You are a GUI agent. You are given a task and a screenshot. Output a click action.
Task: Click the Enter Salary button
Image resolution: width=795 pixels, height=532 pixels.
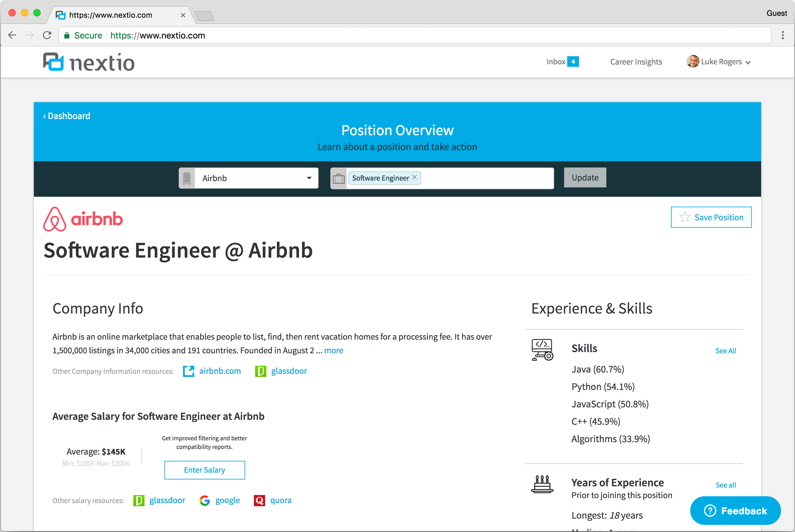pyautogui.click(x=204, y=470)
